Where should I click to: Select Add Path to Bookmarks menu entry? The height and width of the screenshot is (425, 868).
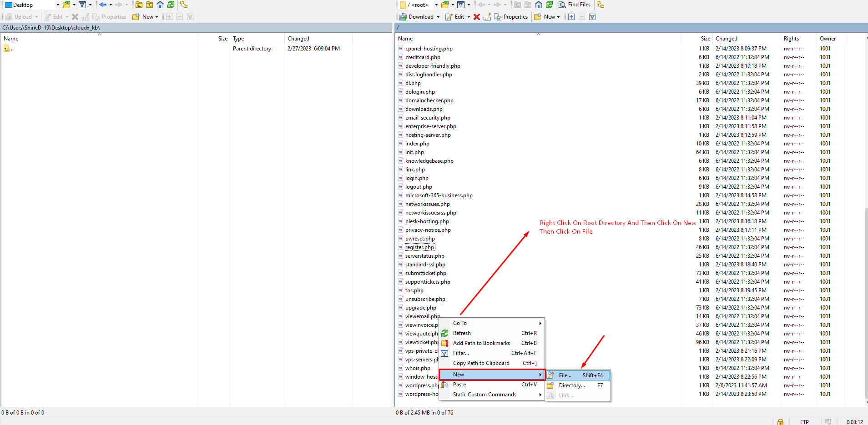481,343
